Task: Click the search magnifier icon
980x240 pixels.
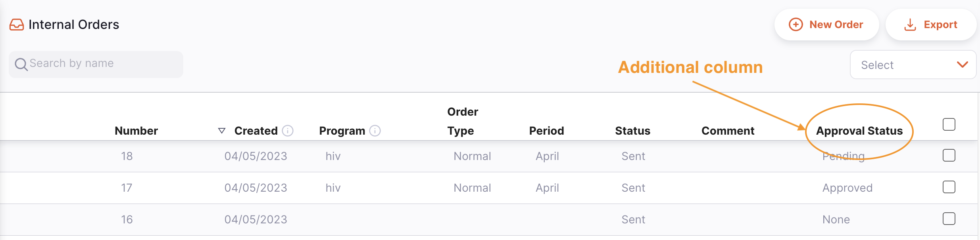Action: [x=21, y=64]
